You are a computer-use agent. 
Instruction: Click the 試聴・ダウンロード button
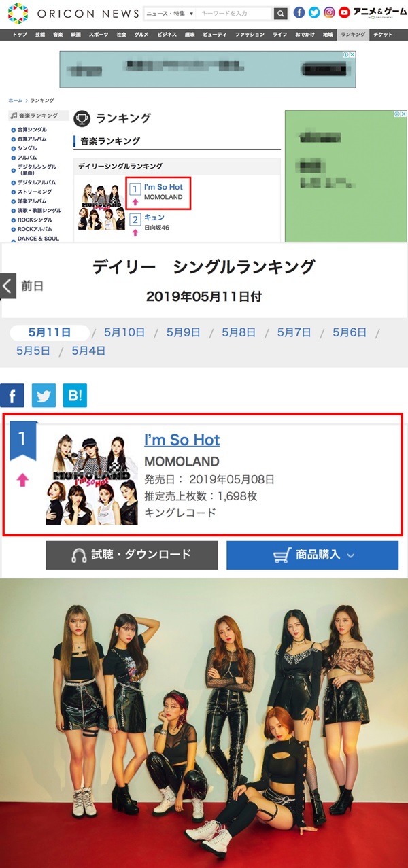click(132, 555)
